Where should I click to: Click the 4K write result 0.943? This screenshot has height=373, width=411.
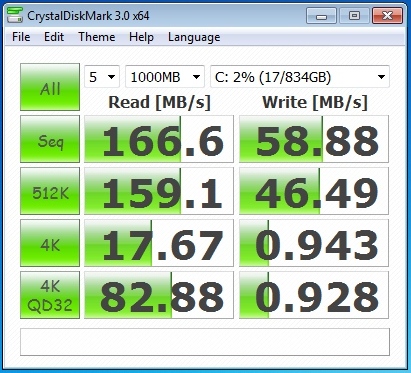click(x=314, y=243)
